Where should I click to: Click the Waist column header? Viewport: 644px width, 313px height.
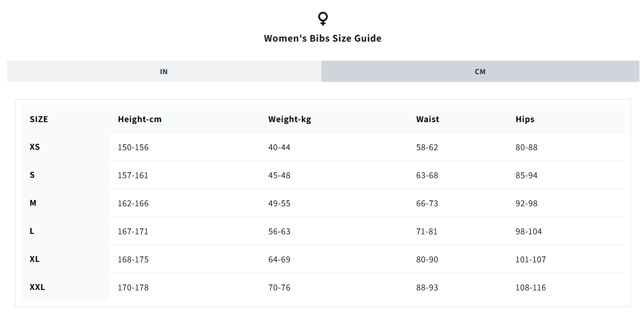tap(428, 119)
